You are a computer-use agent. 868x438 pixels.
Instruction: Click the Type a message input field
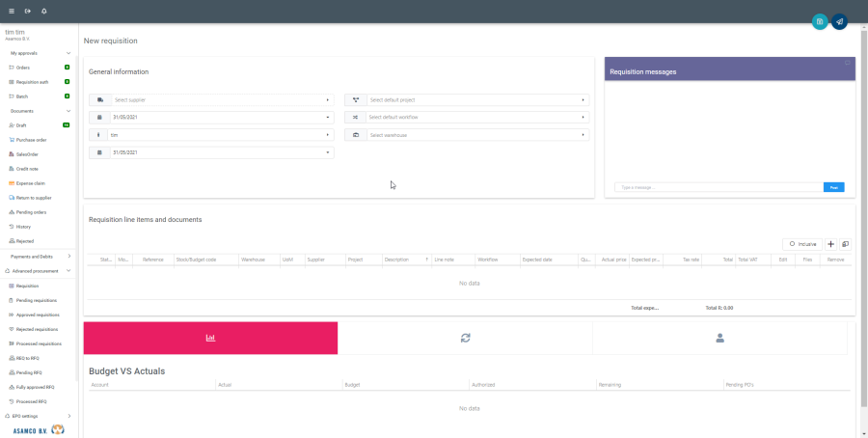[x=719, y=187]
